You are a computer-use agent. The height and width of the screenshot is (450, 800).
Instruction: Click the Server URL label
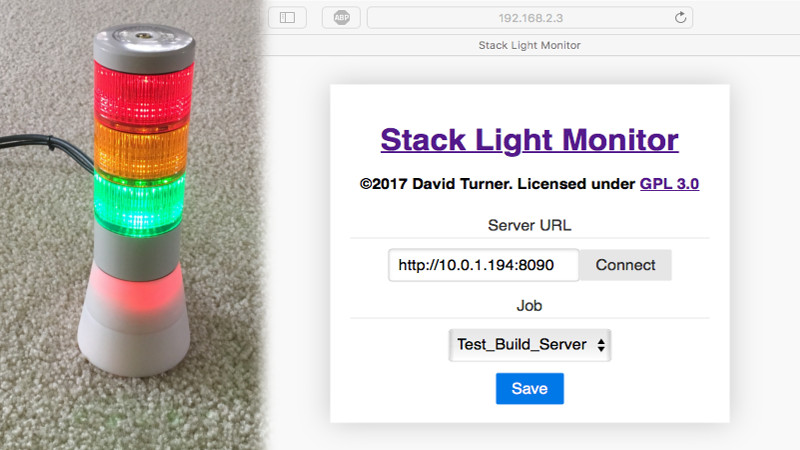tap(529, 225)
